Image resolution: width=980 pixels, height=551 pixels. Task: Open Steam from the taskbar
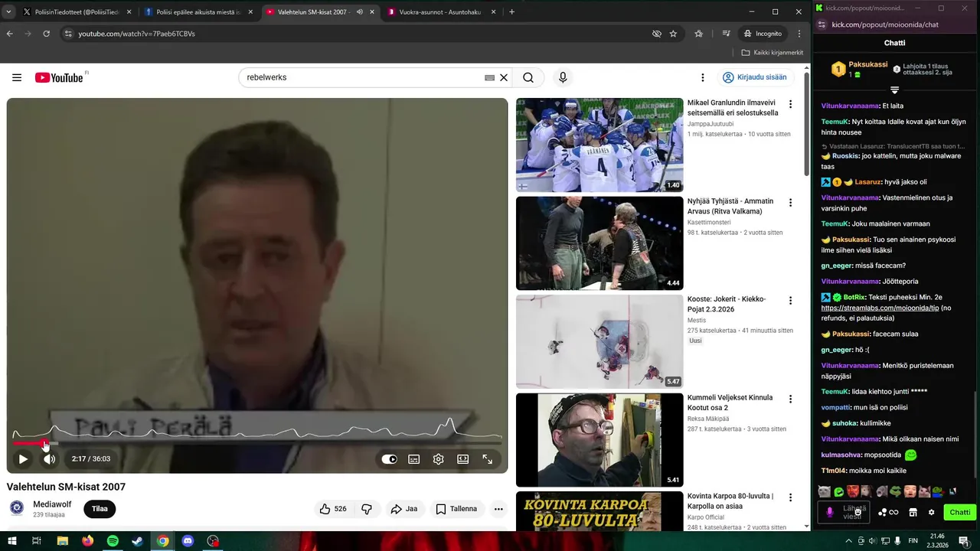[x=138, y=541]
